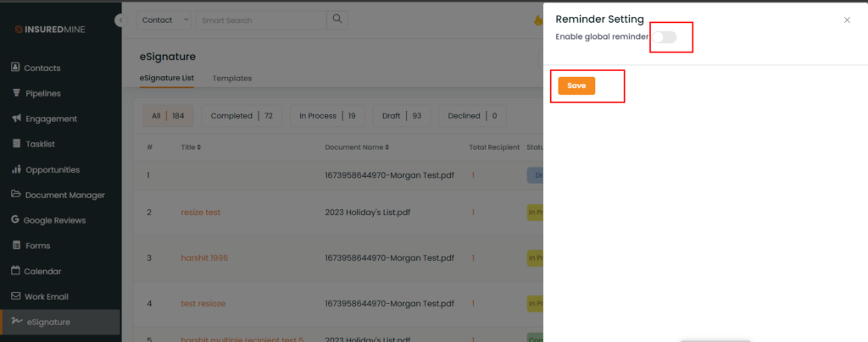Click the eSignature signature icon

[x=16, y=322]
